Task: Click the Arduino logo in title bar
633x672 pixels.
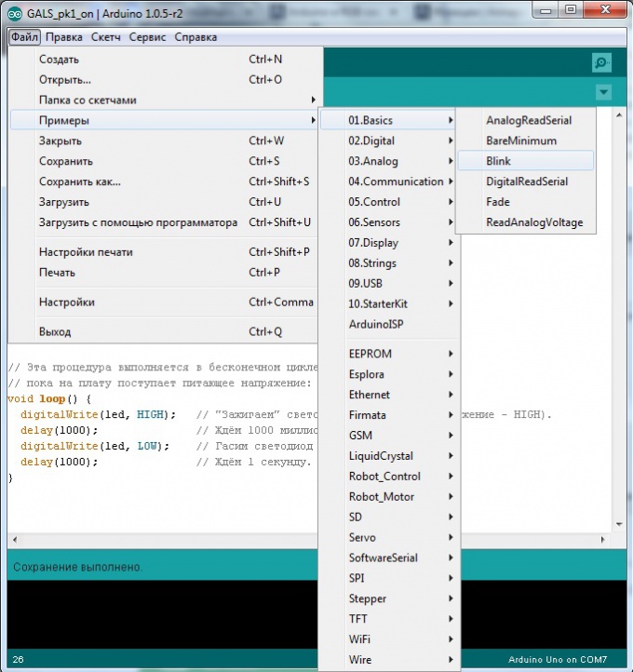Action: 15,14
